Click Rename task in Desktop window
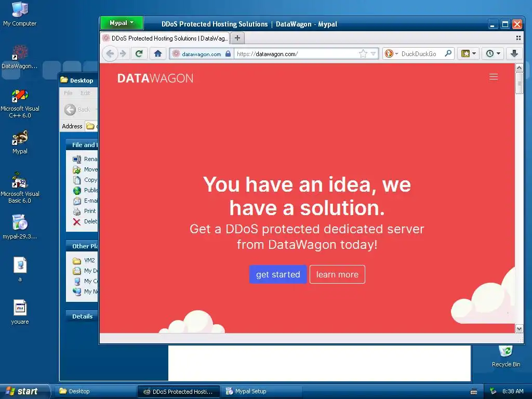532x399 pixels. [x=85, y=159]
